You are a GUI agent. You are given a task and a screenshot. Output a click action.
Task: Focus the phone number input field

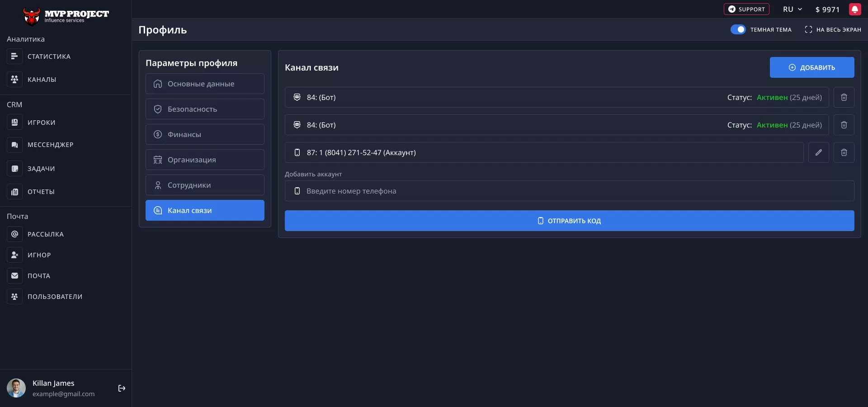point(569,191)
